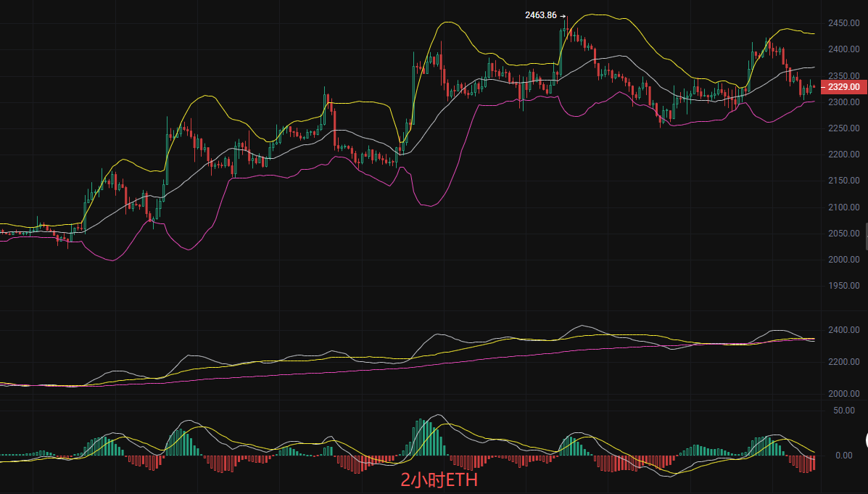Screen dimensions: 868x494
Task: Click the white circular button at right edge
Action: (866, 439)
